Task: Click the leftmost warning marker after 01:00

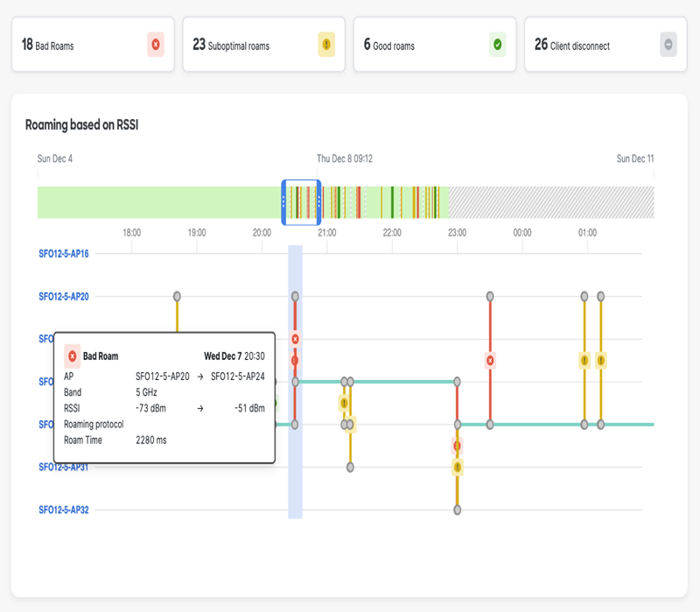Action: 584,360
